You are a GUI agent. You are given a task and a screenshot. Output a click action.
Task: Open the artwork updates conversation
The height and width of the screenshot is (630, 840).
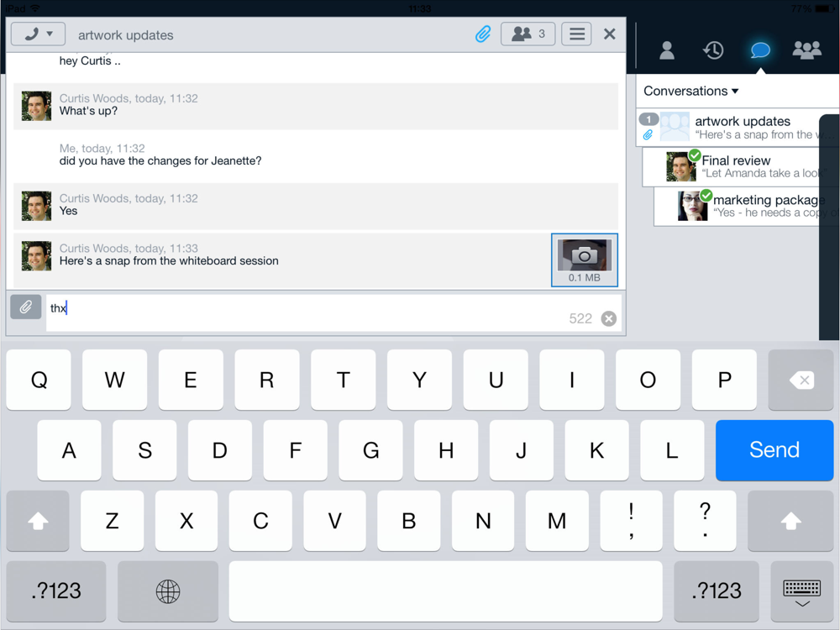(x=738, y=128)
